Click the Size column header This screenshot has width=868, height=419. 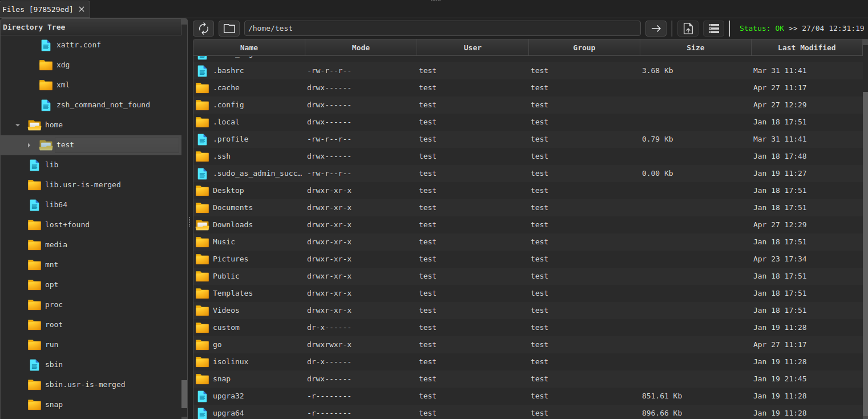(695, 48)
